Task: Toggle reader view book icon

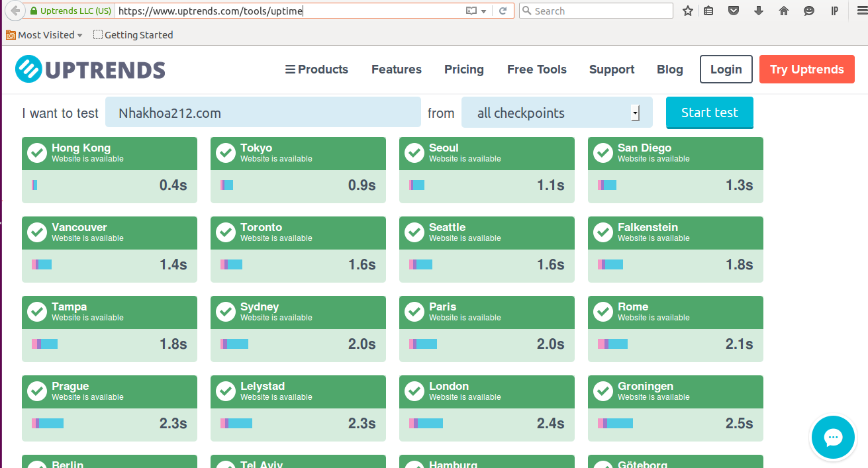Action: coord(471,11)
